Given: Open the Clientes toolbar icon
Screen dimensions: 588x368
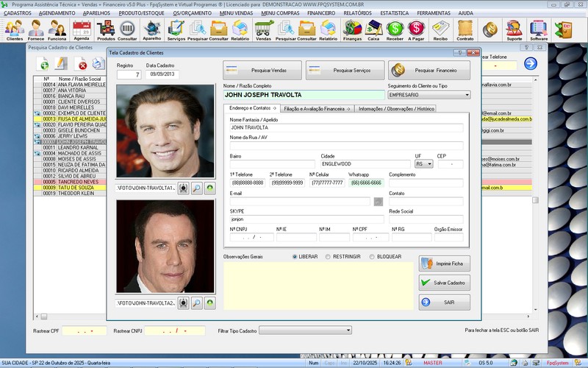Looking at the screenshot, I should (x=14, y=30).
